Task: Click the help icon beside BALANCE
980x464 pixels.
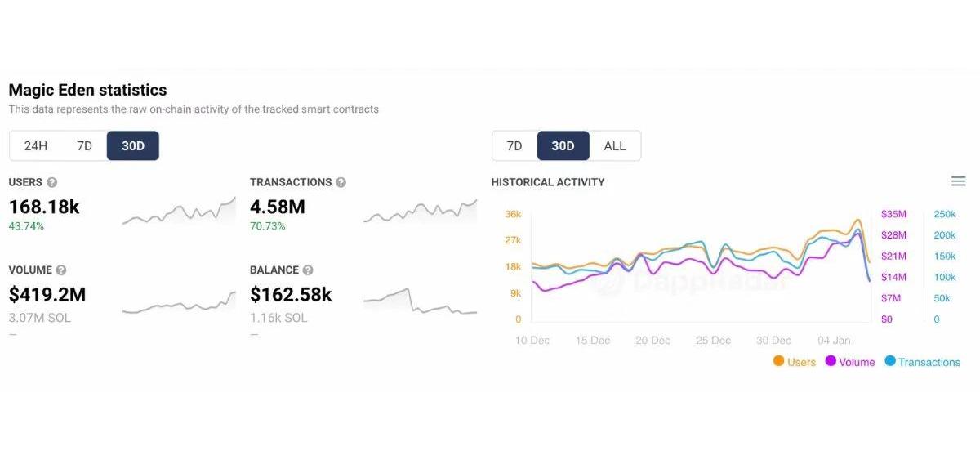Action: 308,270
